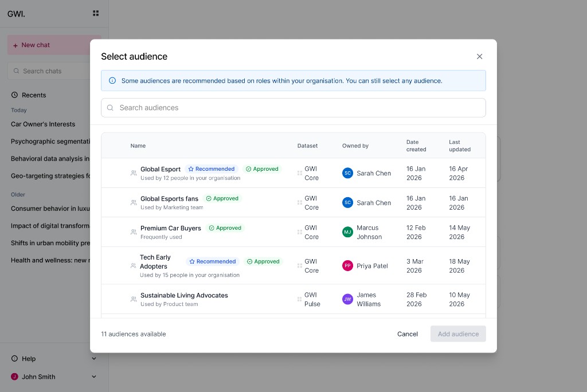Click the dataset grid icon in Tech Early Adopters row
The image size is (587, 392).
pyautogui.click(x=299, y=266)
